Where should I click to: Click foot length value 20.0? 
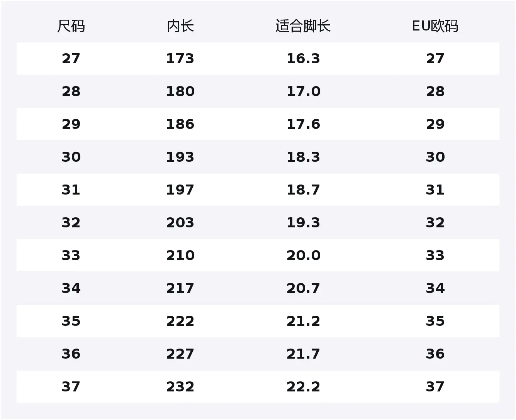(x=303, y=256)
